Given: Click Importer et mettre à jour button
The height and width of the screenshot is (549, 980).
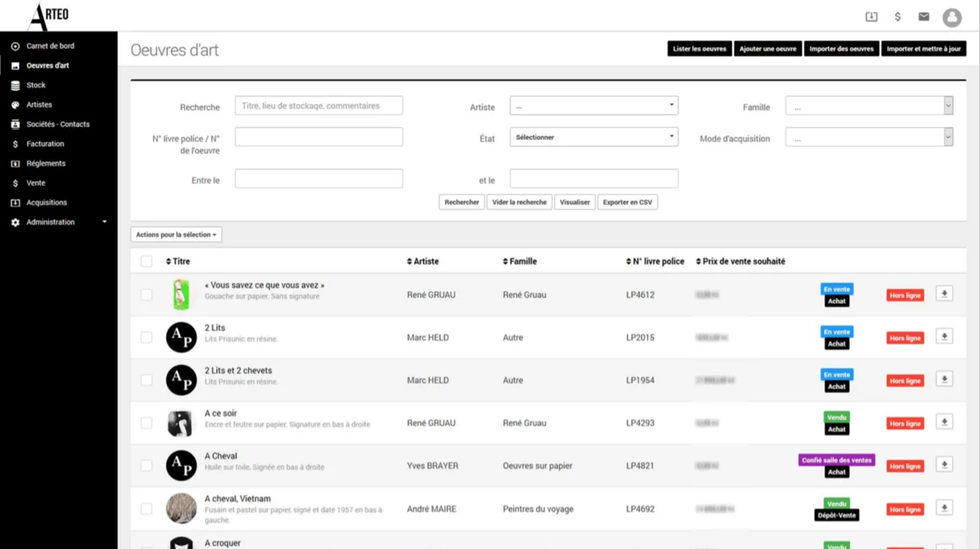Looking at the screenshot, I should pos(924,49).
